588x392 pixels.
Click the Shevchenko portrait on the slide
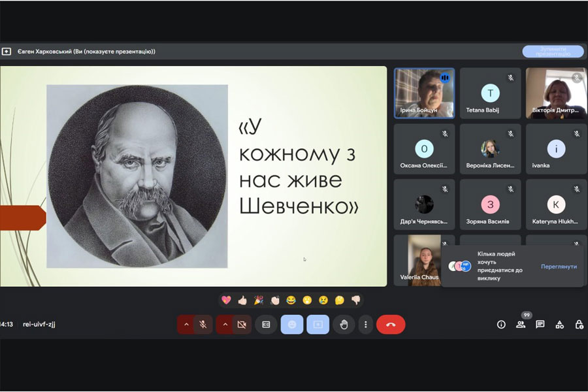(x=137, y=176)
